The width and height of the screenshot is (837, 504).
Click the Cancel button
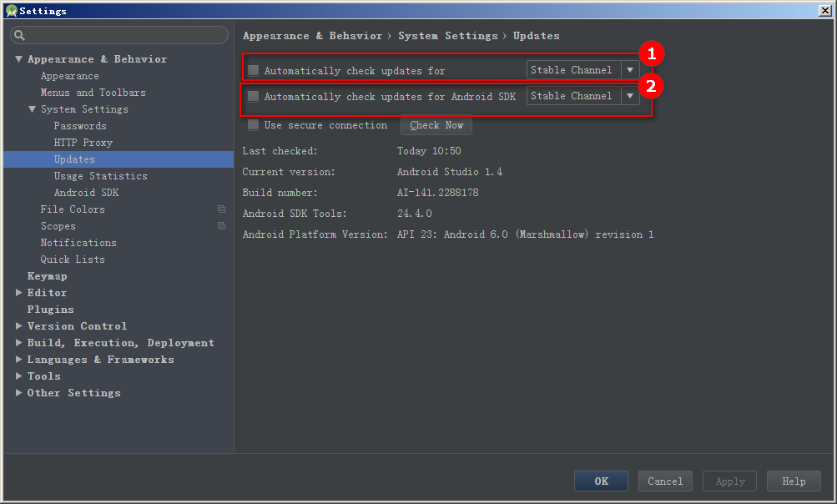click(x=665, y=481)
